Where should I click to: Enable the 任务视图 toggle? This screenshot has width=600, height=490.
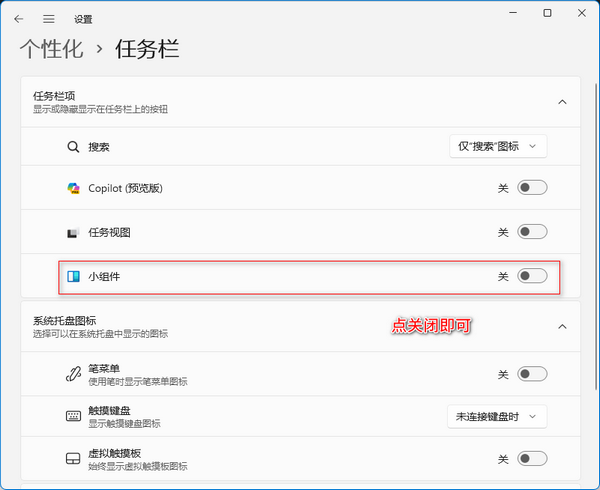532,232
